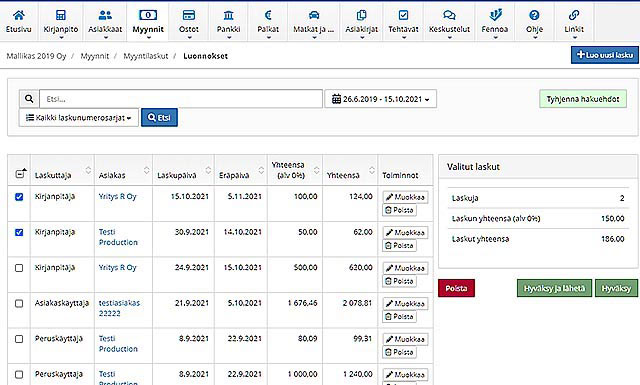Image resolution: width=640 pixels, height=385 pixels.
Task: Open date range 26.6.2019 - 15.10.2021 dropdown
Action: click(x=380, y=99)
